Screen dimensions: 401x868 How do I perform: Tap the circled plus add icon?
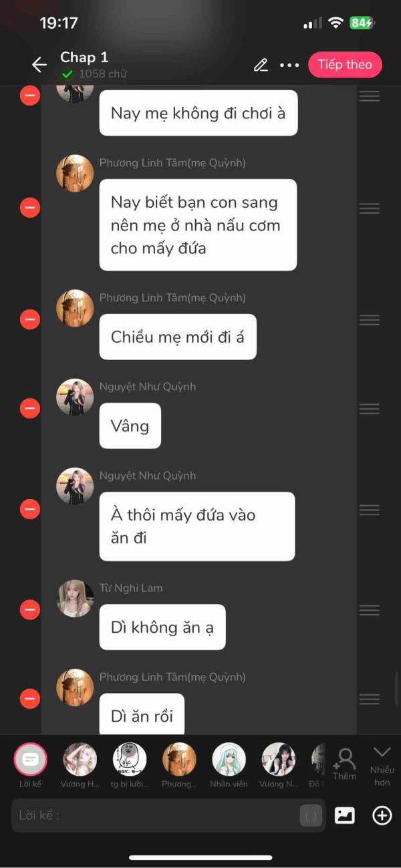tap(382, 815)
